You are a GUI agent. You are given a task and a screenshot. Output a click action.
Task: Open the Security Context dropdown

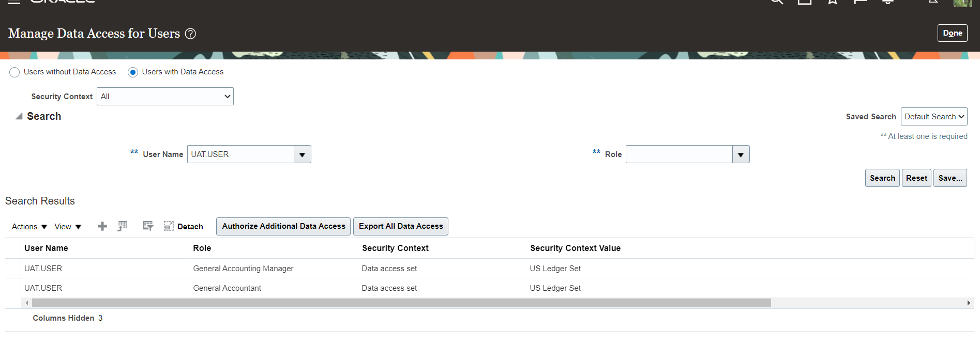(x=165, y=97)
